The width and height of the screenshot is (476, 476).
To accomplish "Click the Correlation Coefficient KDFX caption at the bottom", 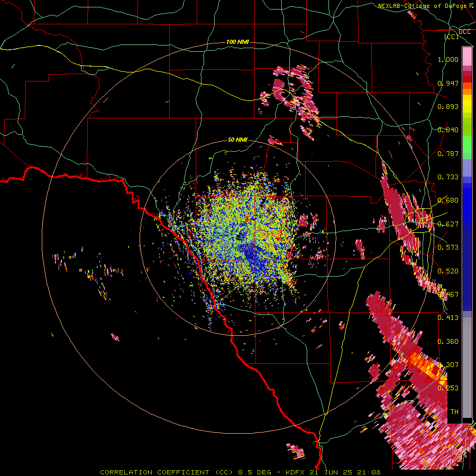I will point(240,472).
